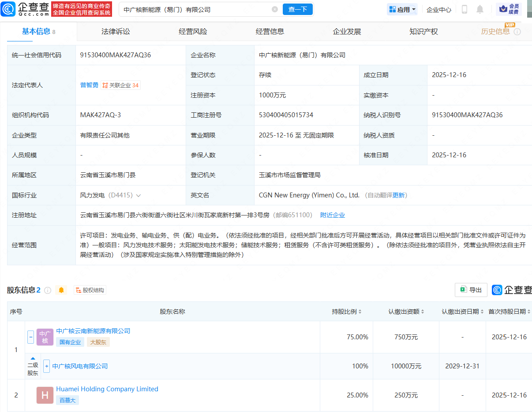Viewport: 532px width, 412px height.
Task: Open the 知识产权 tab
Action: tap(423, 31)
